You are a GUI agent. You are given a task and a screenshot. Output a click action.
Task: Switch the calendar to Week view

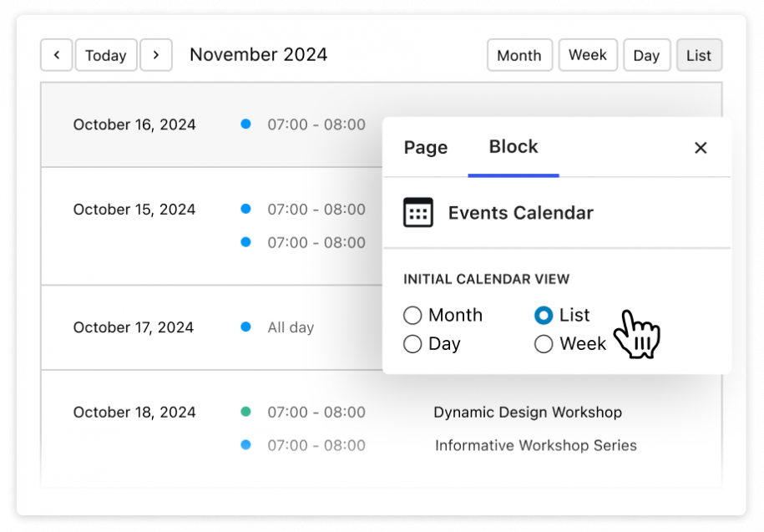(588, 54)
